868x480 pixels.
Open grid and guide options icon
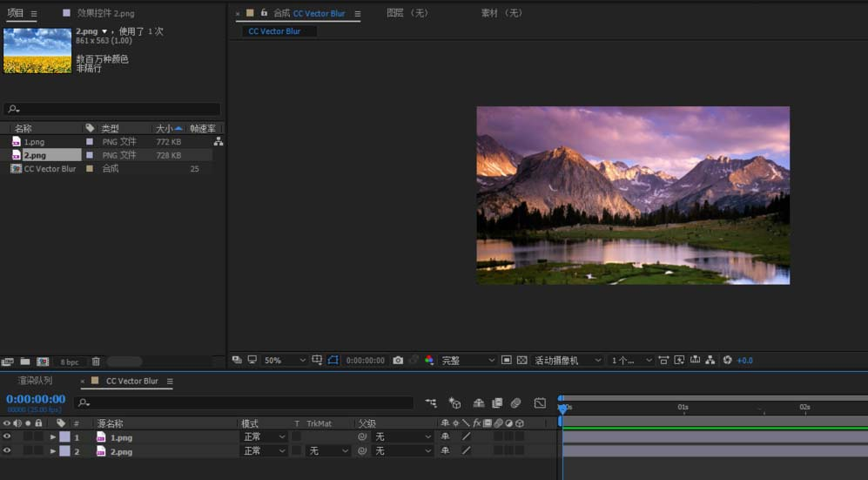(317, 360)
